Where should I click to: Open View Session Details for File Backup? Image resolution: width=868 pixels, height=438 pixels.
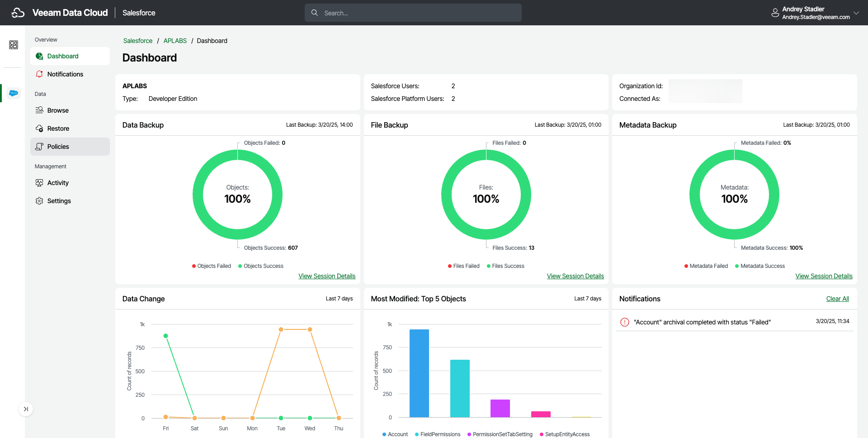click(575, 276)
